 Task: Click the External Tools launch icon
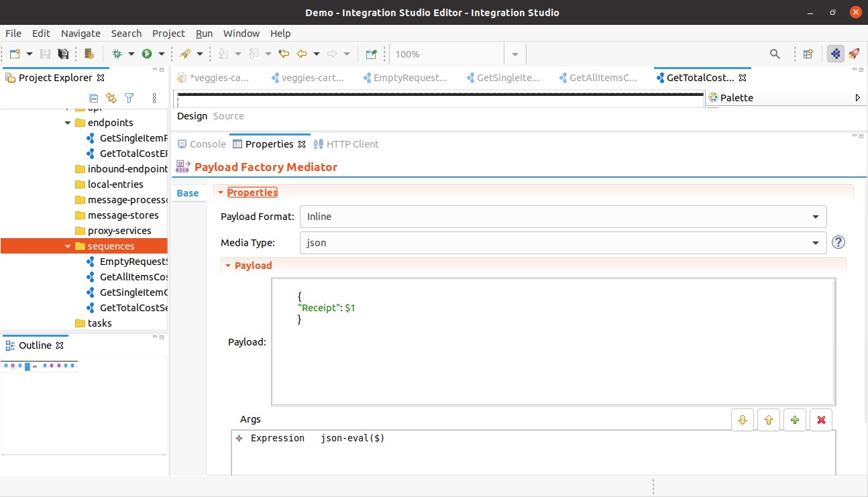click(184, 54)
